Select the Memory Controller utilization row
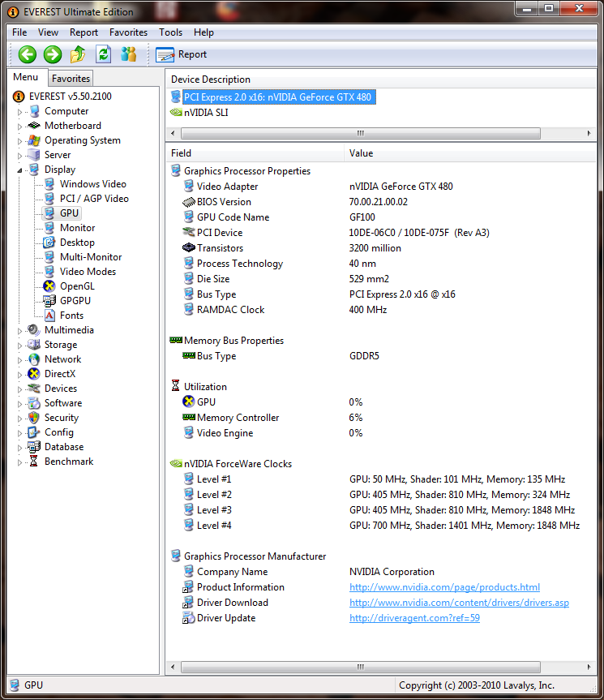 click(381, 418)
